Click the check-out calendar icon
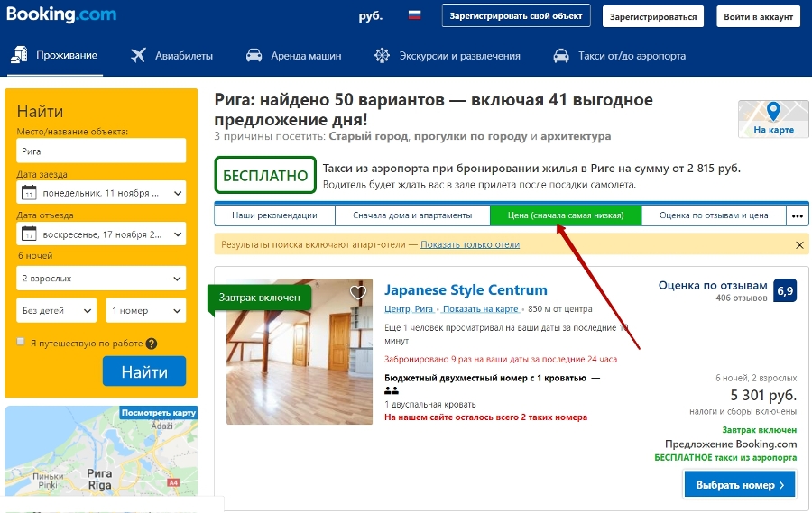This screenshot has width=812, height=513. click(29, 234)
